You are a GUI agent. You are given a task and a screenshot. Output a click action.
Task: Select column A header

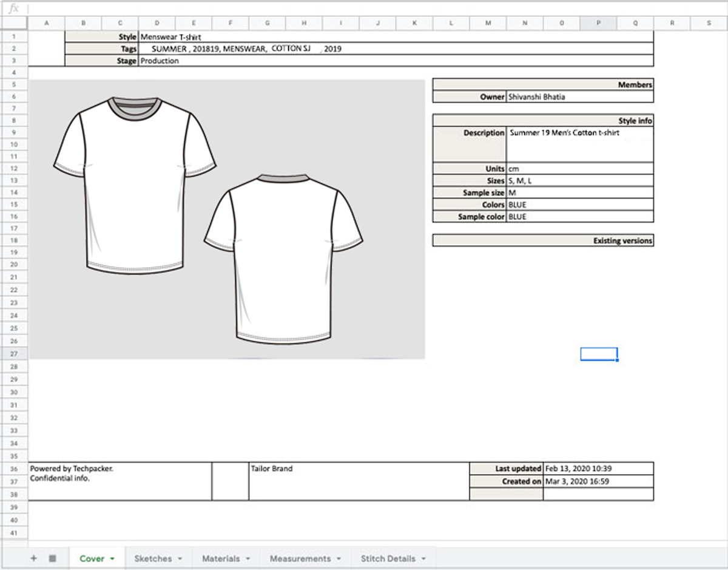pos(47,22)
